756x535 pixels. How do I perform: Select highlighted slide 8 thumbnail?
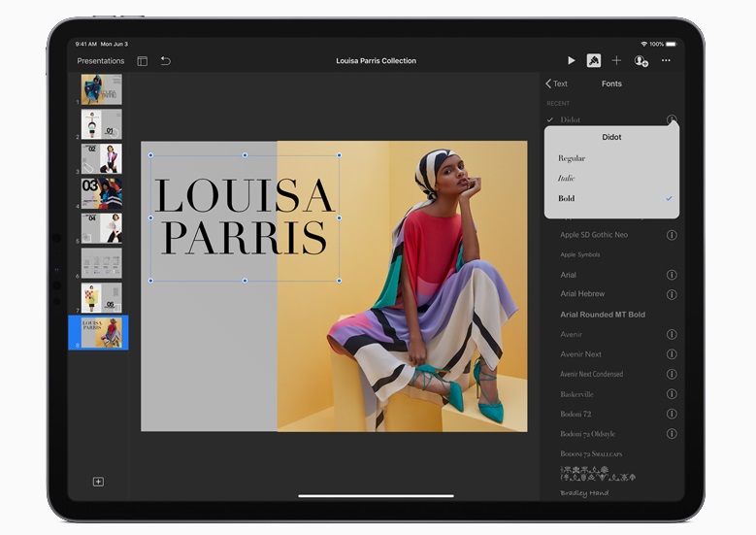(102, 332)
